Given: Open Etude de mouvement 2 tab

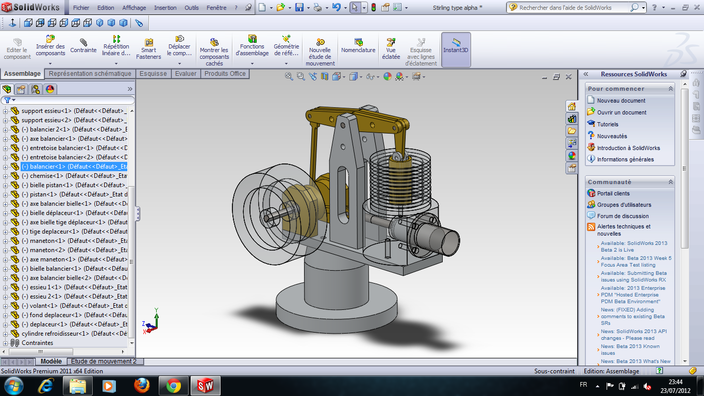Looking at the screenshot, I should tap(104, 361).
